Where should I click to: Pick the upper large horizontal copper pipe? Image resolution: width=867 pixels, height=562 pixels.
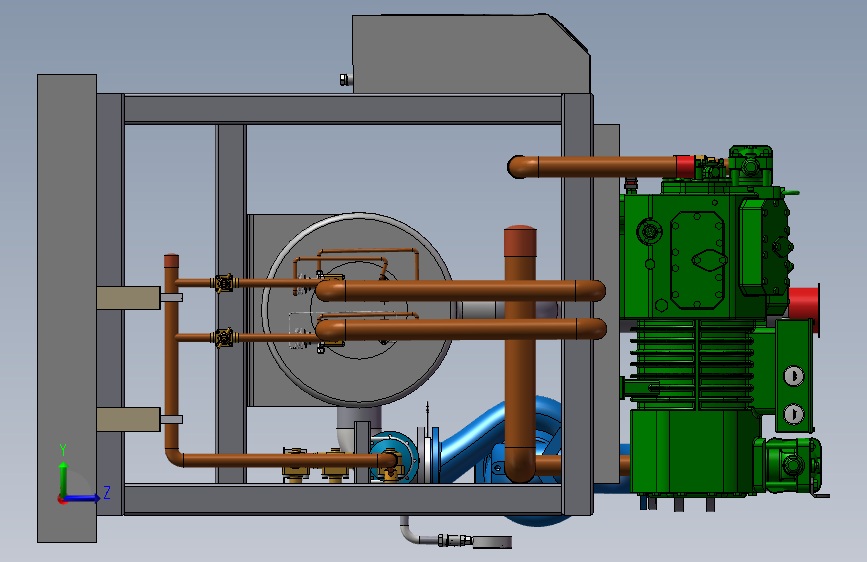click(461, 290)
